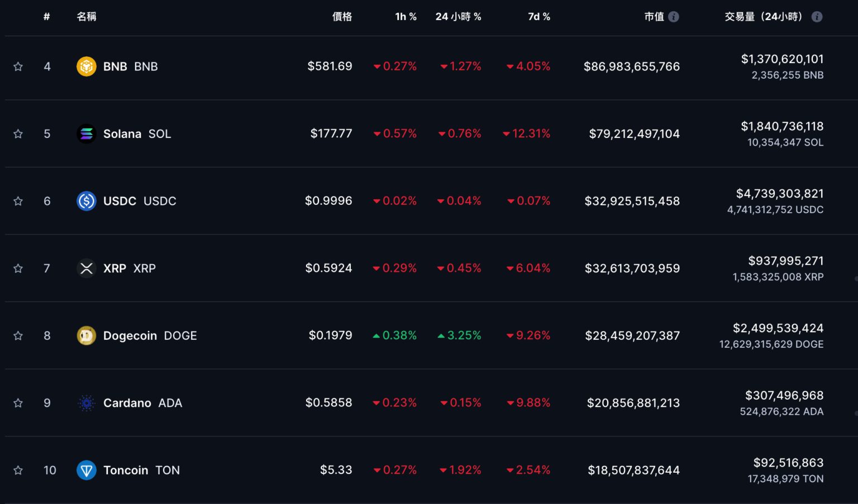Sort by the 名稱 column header
The image size is (858, 504).
coord(87,17)
